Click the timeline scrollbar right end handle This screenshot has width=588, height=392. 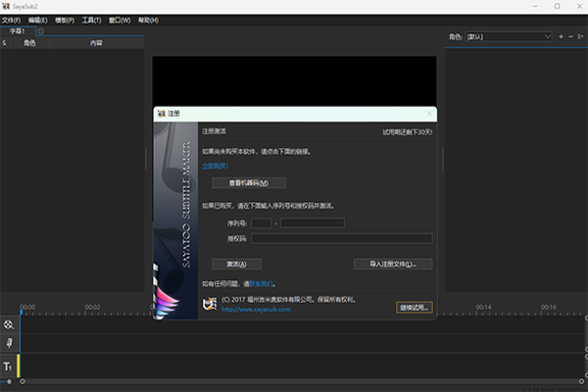[581, 381]
